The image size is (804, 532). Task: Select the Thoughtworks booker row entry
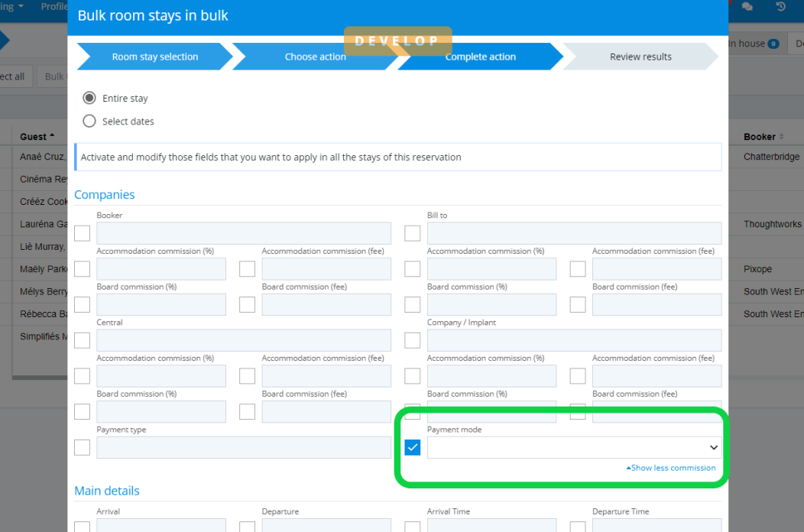click(772, 225)
